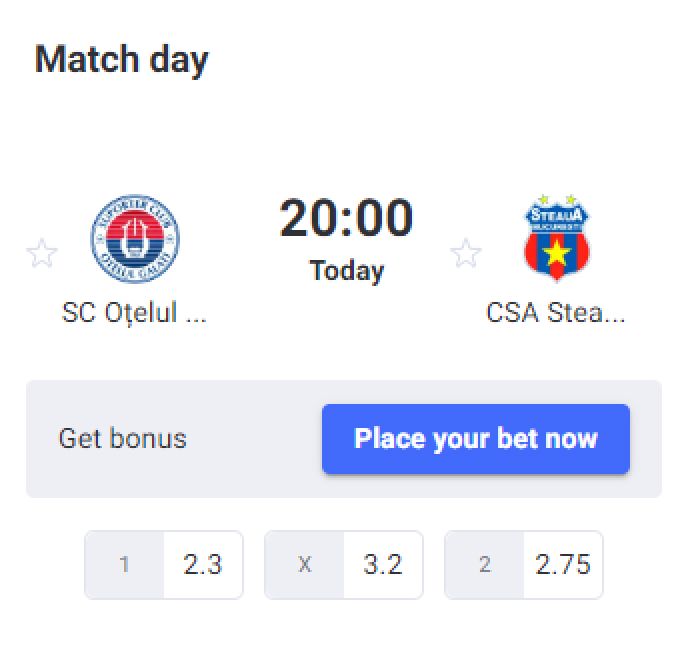Click the Place your bet now button
Viewport: 690px width, 648px height.
(476, 439)
